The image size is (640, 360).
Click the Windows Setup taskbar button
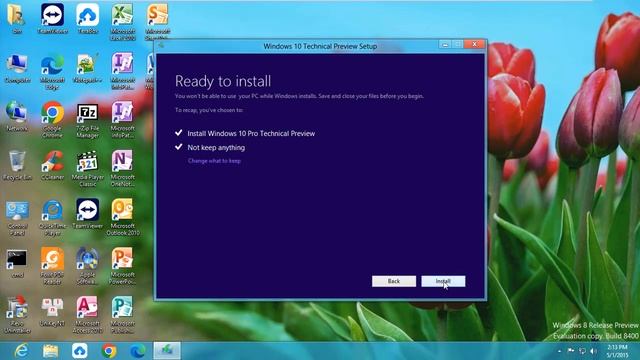pos(167,351)
